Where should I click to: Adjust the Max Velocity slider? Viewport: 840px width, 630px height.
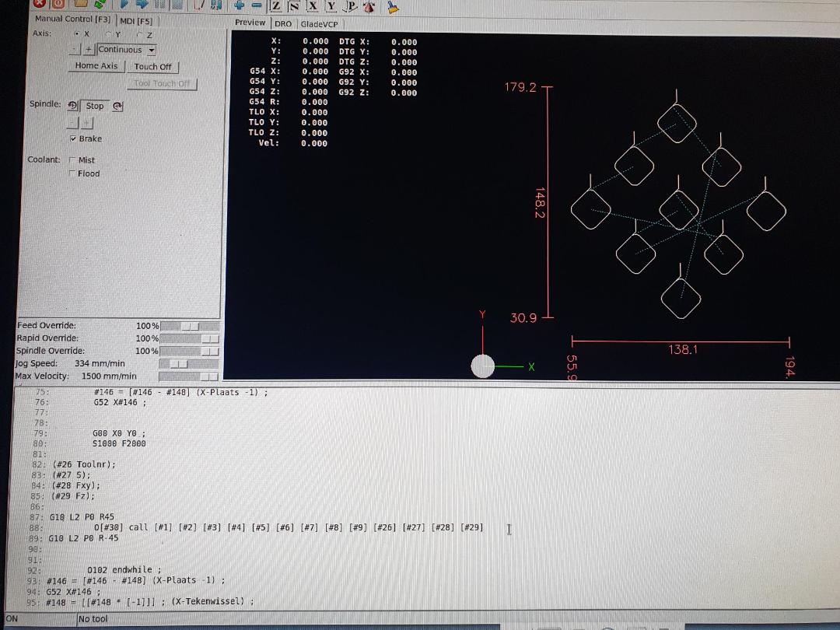188,376
